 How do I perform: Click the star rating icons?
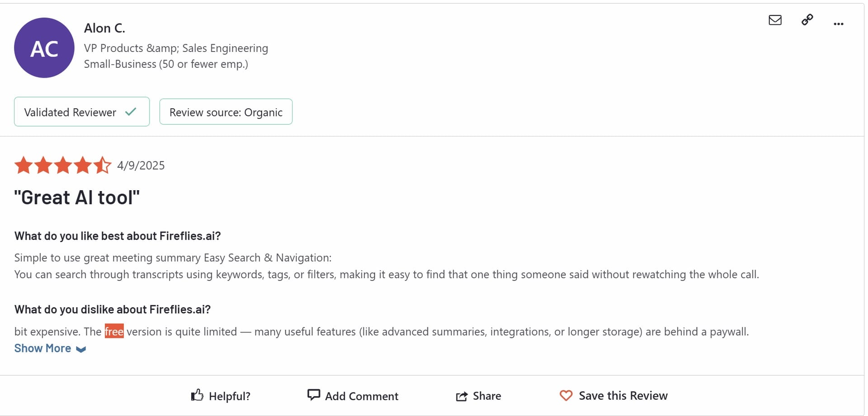click(63, 165)
